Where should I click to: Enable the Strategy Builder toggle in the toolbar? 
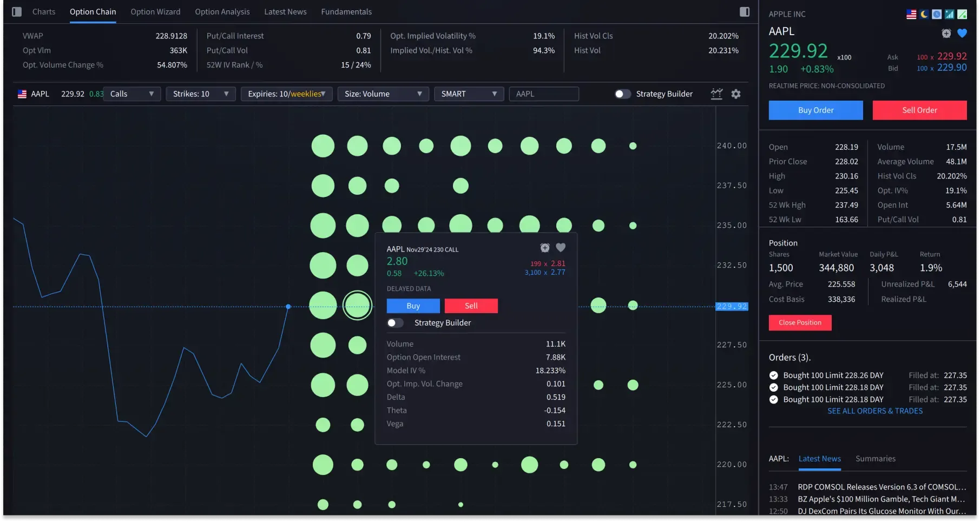(x=622, y=94)
